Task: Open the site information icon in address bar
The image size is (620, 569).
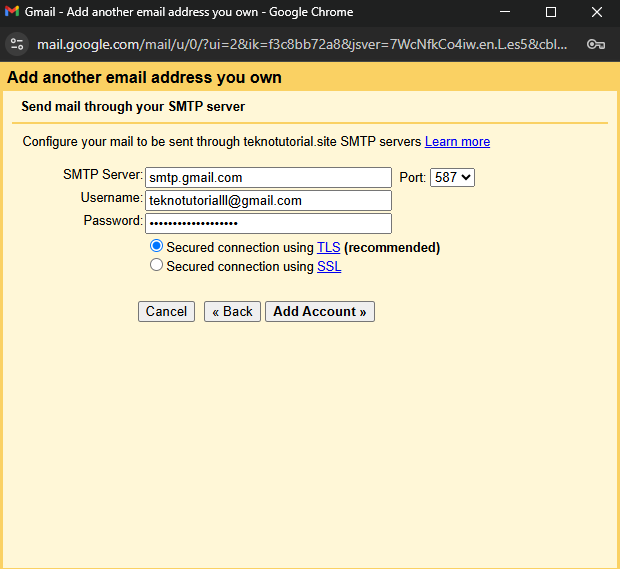Action: pos(17,44)
